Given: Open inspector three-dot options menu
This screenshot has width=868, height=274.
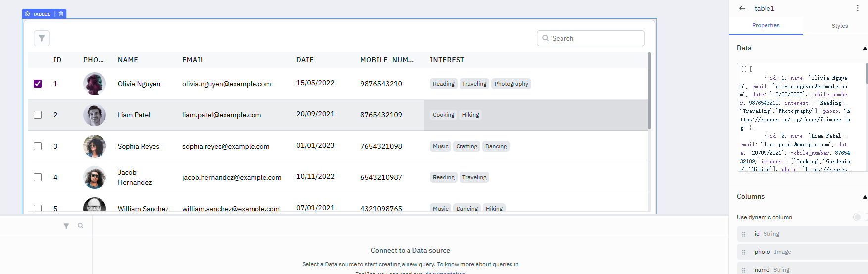Looking at the screenshot, I should 858,8.
